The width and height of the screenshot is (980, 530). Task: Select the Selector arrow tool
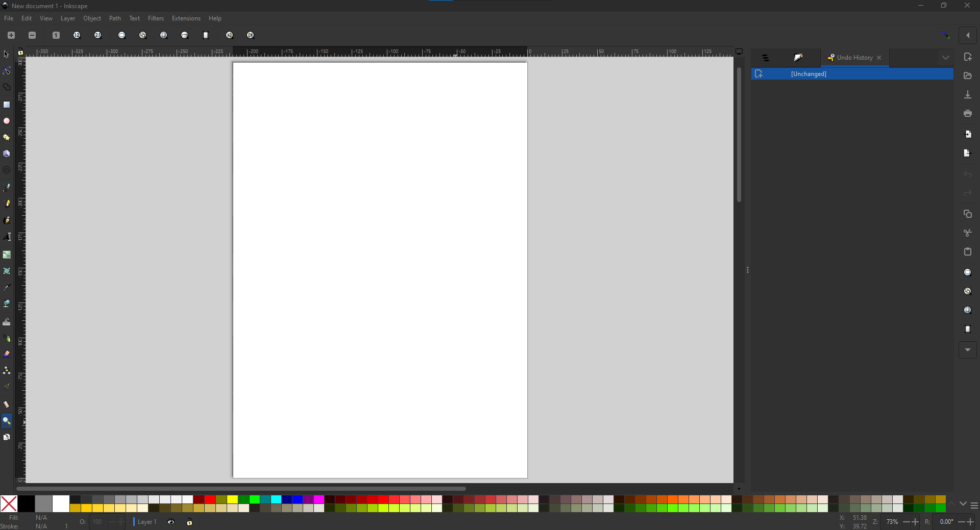tap(7, 54)
